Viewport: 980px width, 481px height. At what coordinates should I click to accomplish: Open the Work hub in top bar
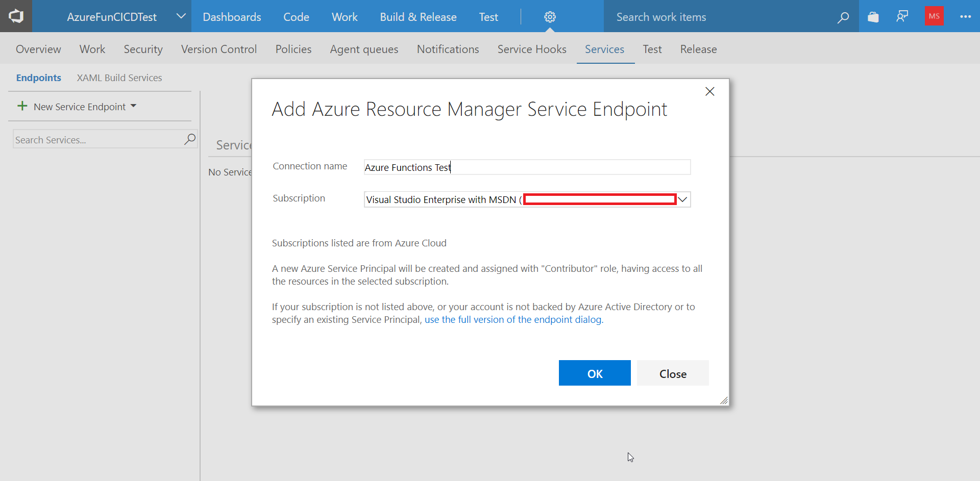point(345,17)
